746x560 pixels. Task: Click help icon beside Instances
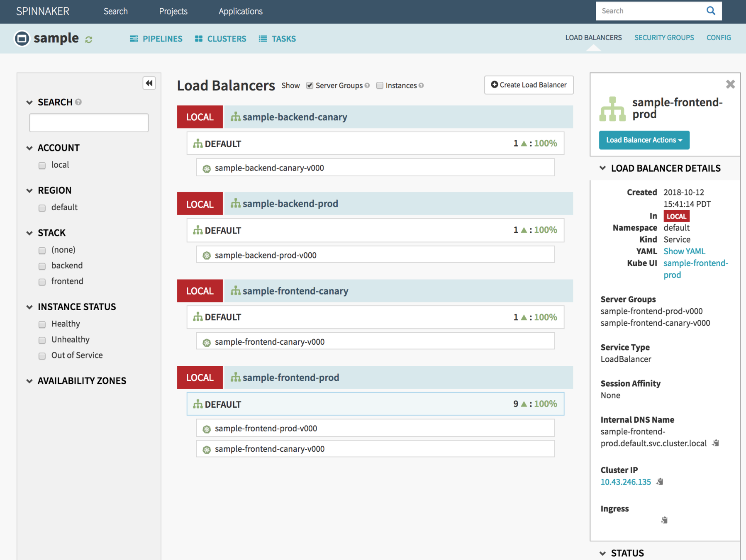(421, 85)
